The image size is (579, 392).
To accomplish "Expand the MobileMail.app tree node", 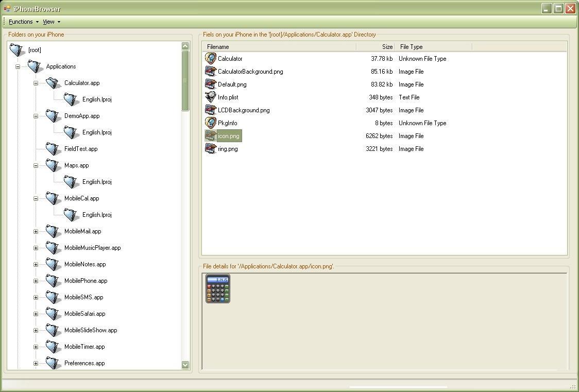I will pyautogui.click(x=36, y=231).
